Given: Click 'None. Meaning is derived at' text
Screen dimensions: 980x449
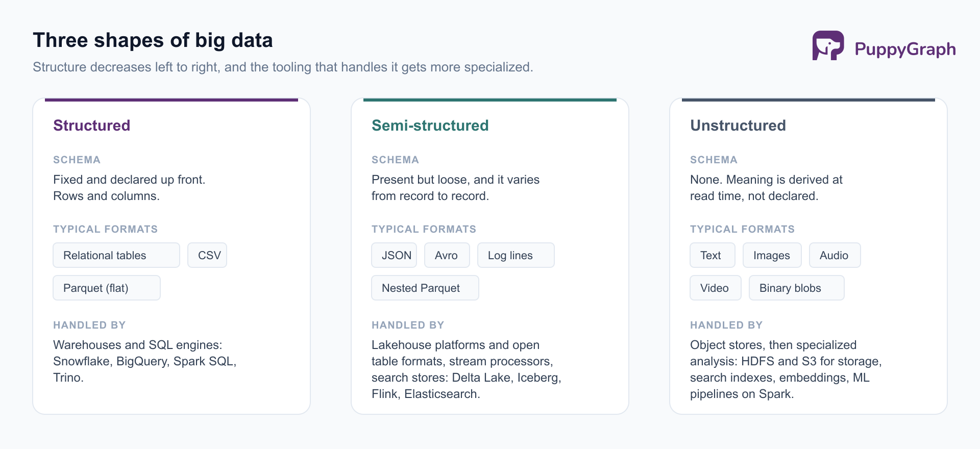Looking at the screenshot, I should coord(766,180).
